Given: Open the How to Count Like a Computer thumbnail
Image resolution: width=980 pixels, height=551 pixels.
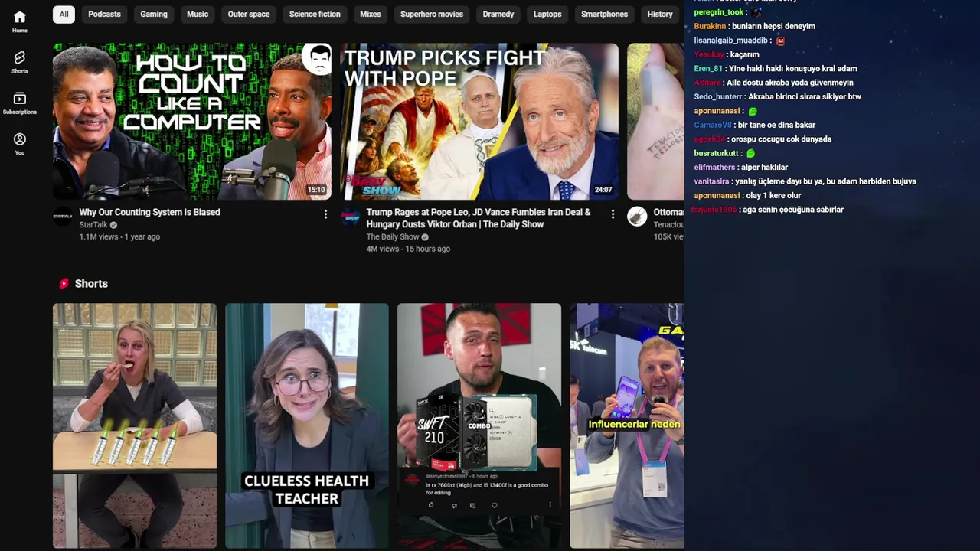Looking at the screenshot, I should pyautogui.click(x=192, y=121).
